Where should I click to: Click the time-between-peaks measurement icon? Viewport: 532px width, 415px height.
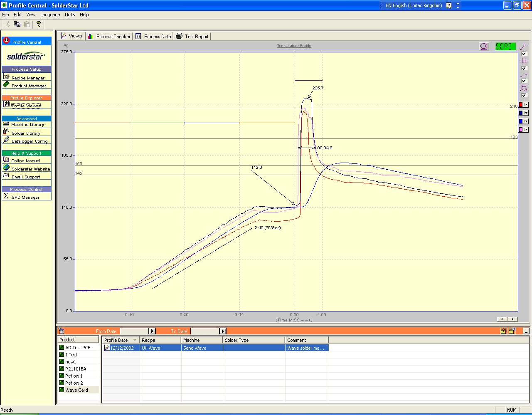click(x=524, y=88)
